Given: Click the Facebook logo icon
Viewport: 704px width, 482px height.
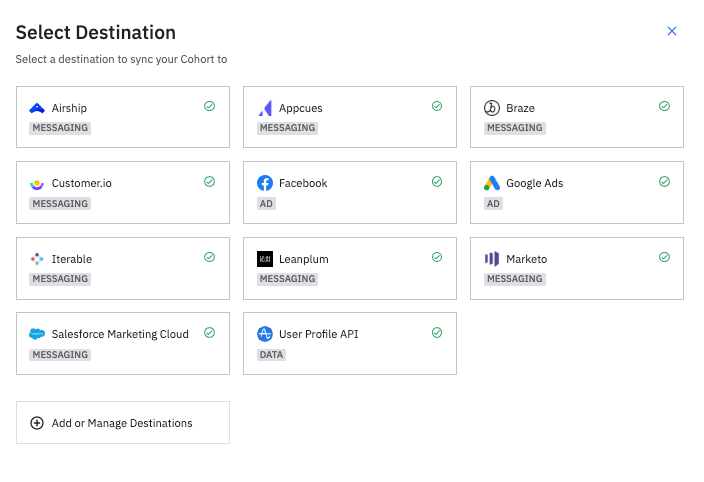Looking at the screenshot, I should [265, 183].
